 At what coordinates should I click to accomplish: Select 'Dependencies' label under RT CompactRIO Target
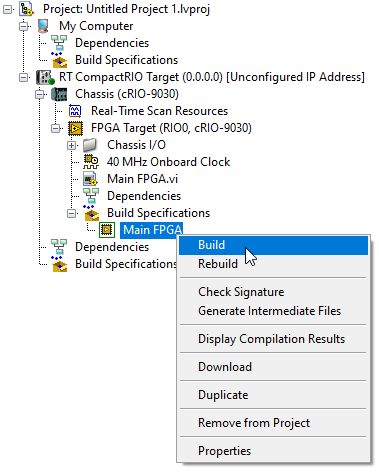point(112,247)
